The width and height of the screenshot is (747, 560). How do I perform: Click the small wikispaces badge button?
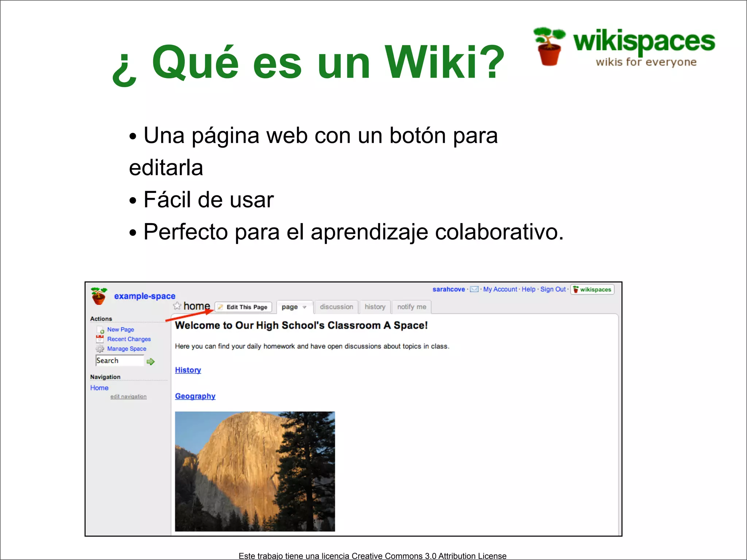pos(592,289)
